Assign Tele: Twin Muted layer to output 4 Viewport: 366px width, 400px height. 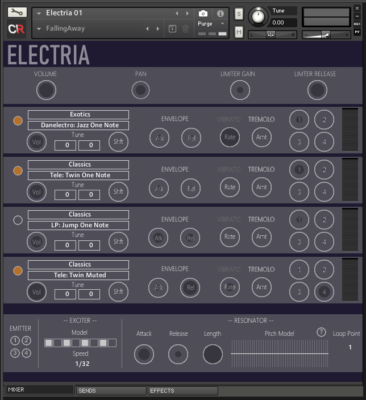pos(324,292)
